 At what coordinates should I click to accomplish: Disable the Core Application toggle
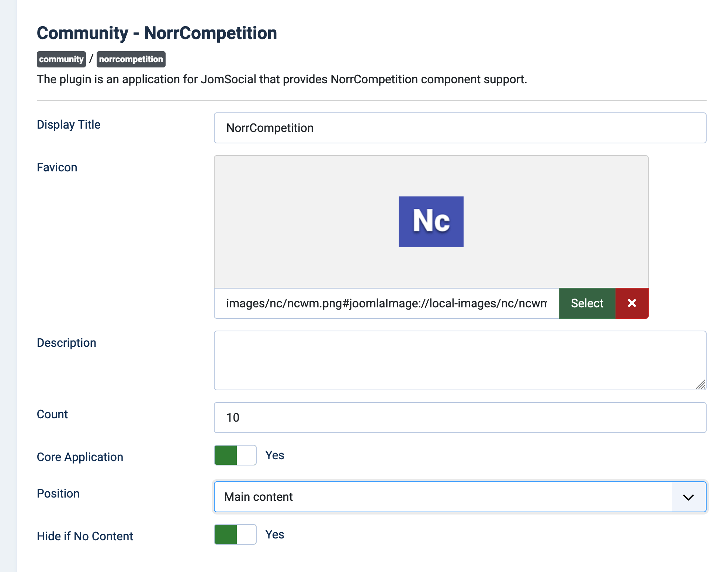click(235, 455)
